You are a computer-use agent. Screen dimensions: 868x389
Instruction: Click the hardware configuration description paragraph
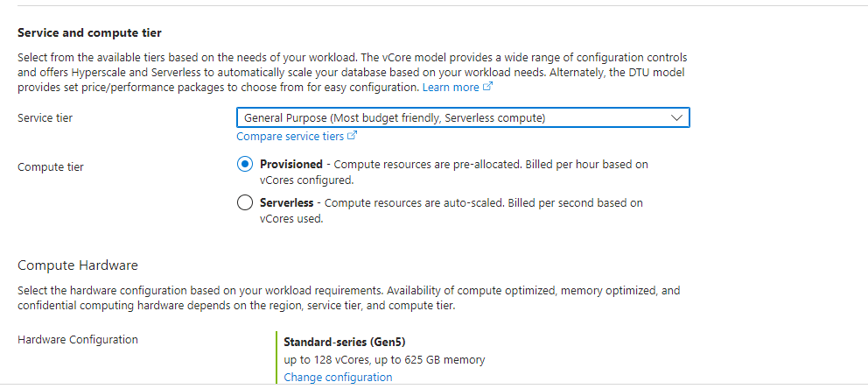coord(348,298)
